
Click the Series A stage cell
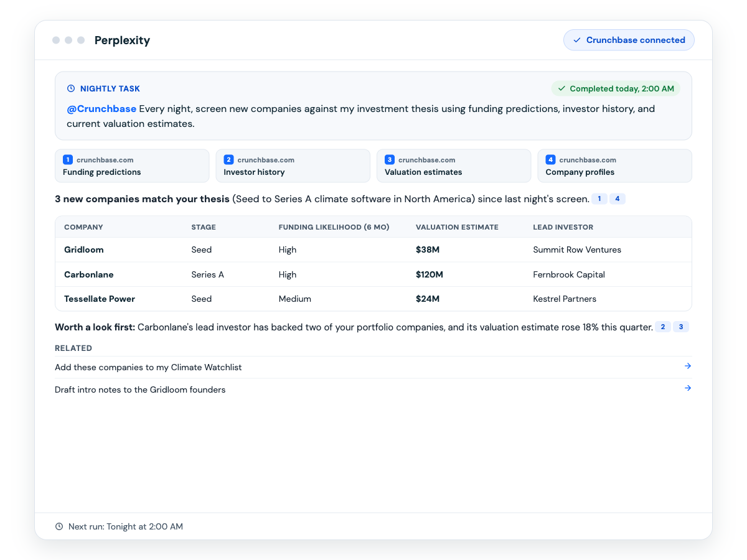(207, 274)
